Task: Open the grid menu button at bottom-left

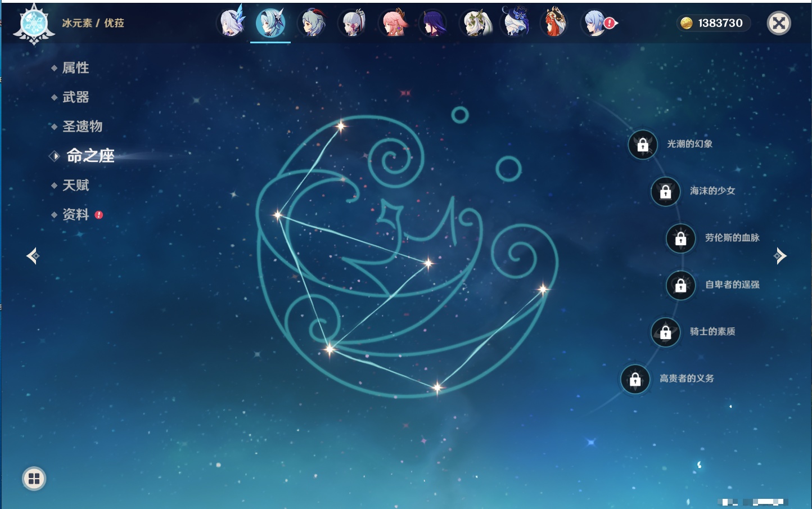Action: (x=34, y=479)
